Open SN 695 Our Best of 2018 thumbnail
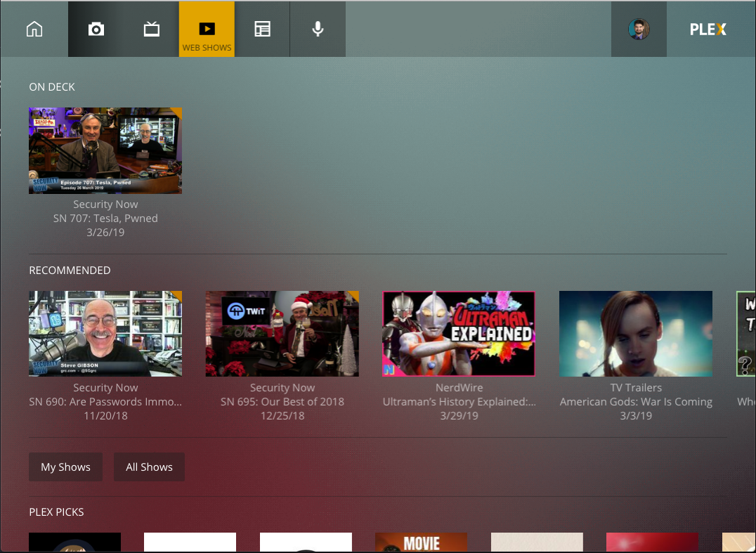The height and width of the screenshot is (553, 756). [x=282, y=334]
